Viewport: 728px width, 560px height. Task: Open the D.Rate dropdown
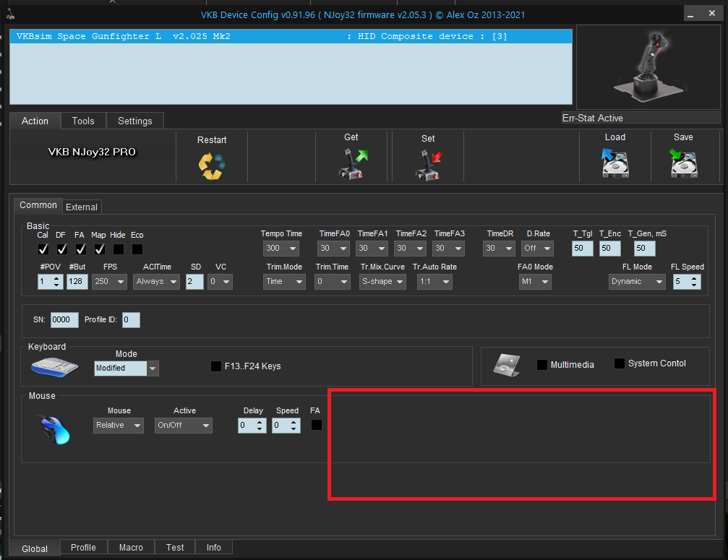tap(537, 249)
